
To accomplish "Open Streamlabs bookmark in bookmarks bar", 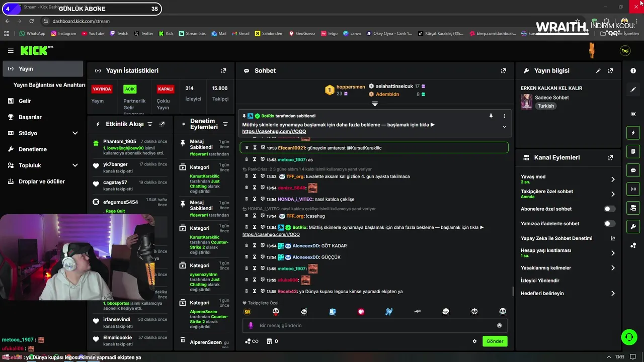I will point(192,34).
